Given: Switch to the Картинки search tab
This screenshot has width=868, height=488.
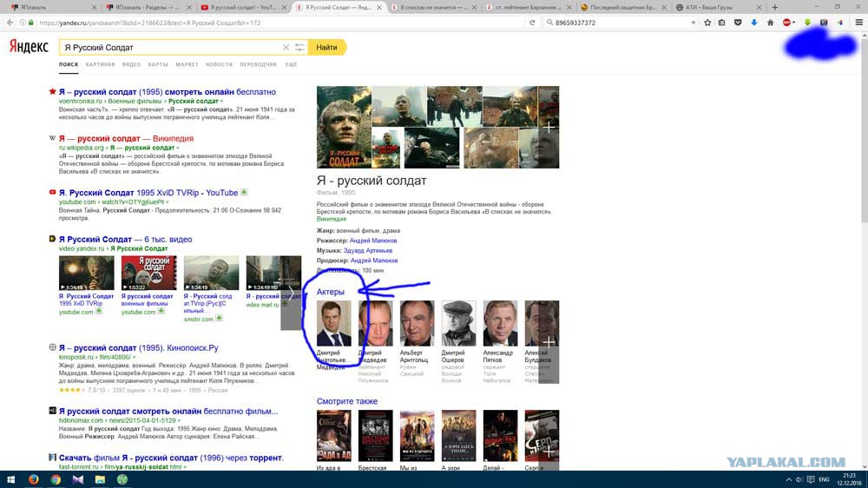Looking at the screenshot, I should tap(100, 65).
